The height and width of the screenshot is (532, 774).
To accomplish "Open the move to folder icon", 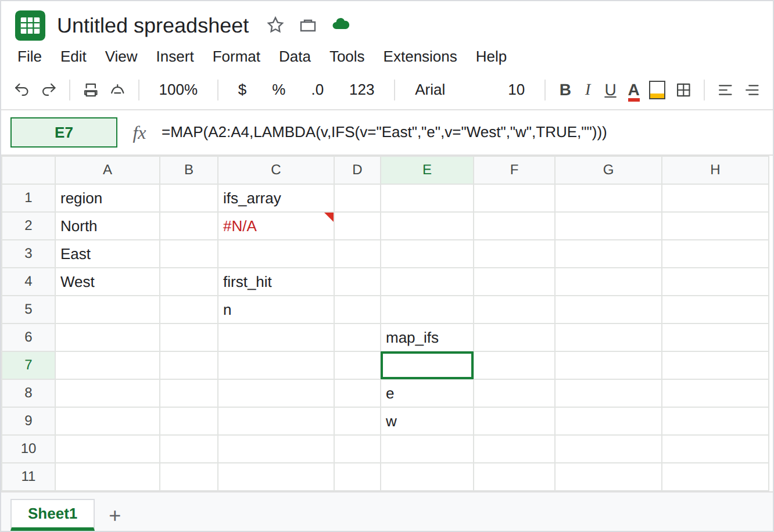I will (x=308, y=25).
